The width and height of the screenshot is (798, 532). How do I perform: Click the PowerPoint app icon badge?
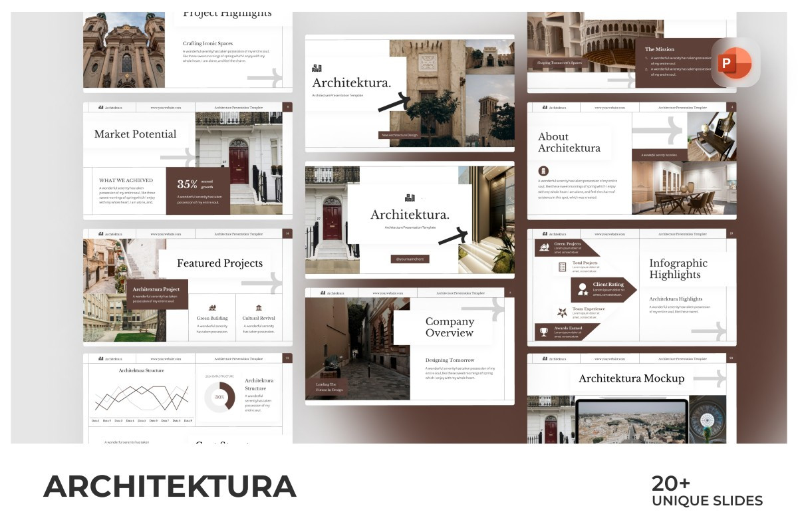coord(735,63)
